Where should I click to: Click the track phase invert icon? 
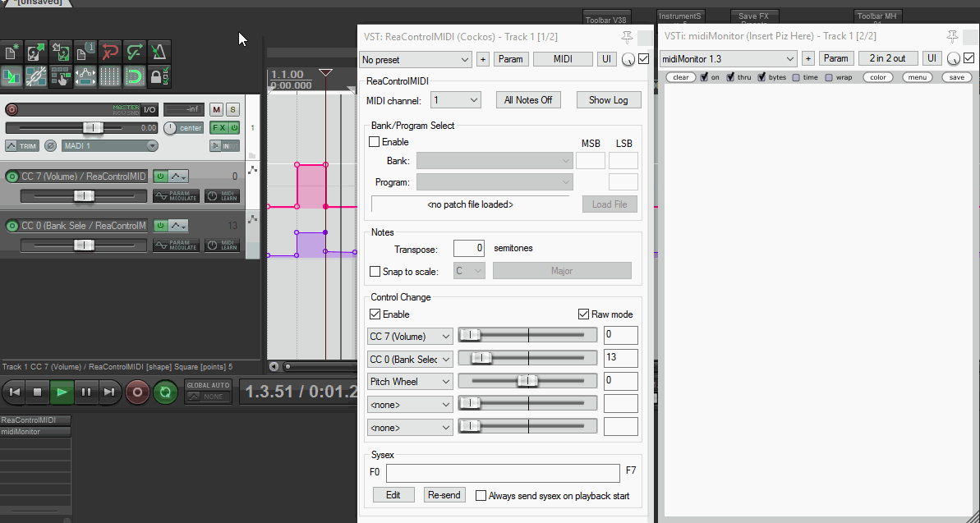51,145
